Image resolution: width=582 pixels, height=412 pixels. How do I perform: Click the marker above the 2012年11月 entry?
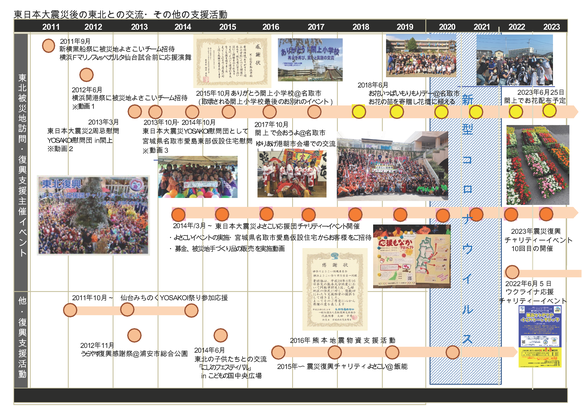tap(134, 335)
